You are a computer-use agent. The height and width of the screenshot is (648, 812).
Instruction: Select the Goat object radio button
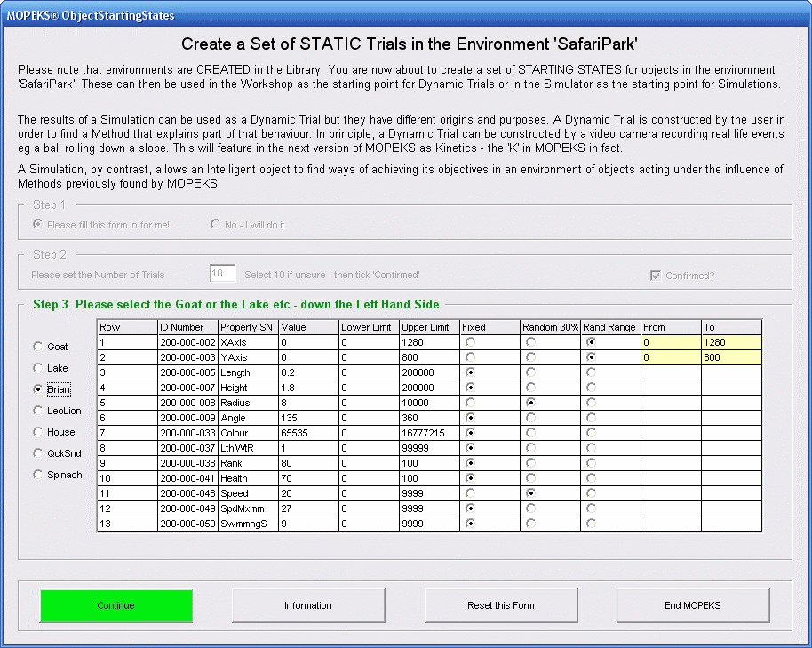[x=38, y=347]
